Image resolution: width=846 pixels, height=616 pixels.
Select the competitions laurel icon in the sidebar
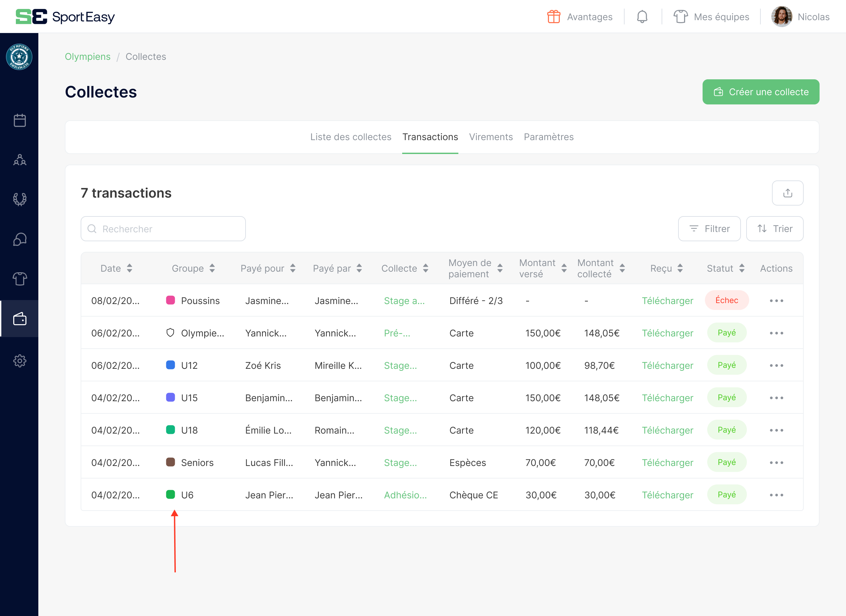(x=19, y=199)
